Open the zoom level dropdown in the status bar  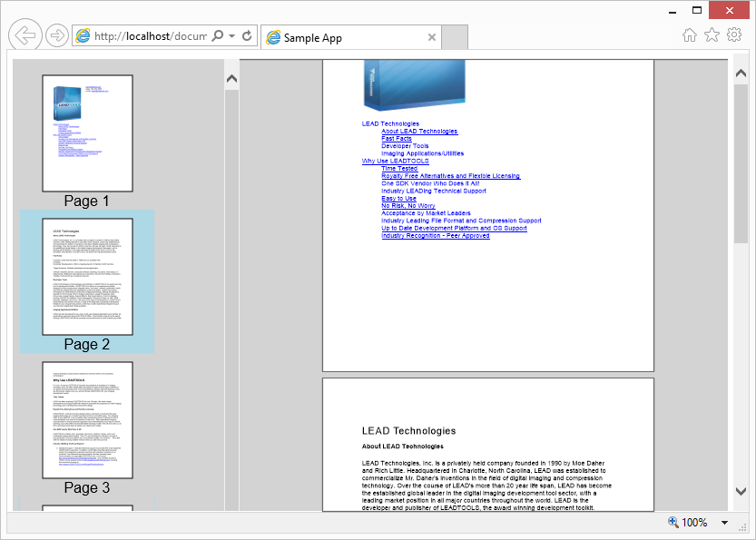tap(723, 522)
